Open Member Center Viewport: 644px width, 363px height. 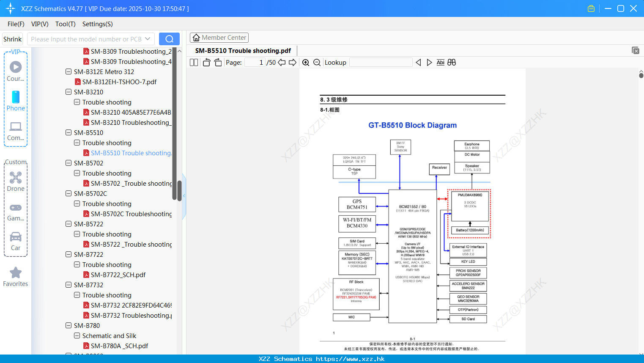[x=219, y=38]
